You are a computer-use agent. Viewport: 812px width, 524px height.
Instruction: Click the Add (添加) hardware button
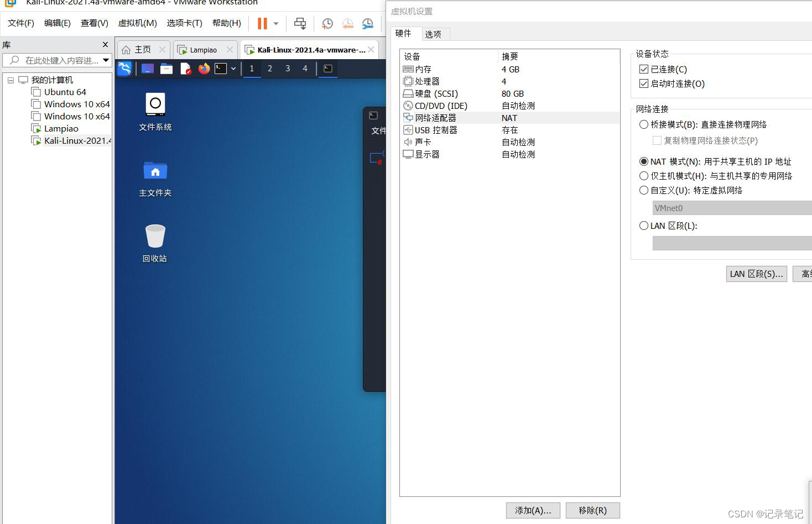tap(533, 510)
